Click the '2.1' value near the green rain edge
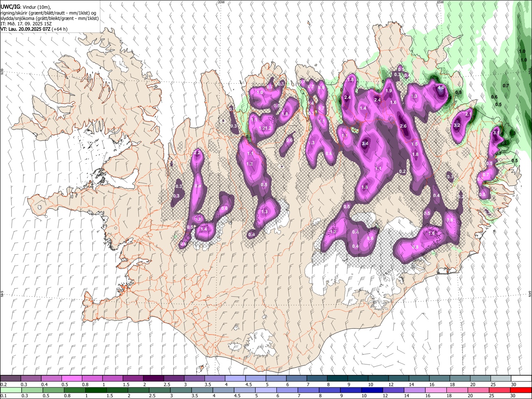This screenshot has width=532, height=399. (x=468, y=114)
